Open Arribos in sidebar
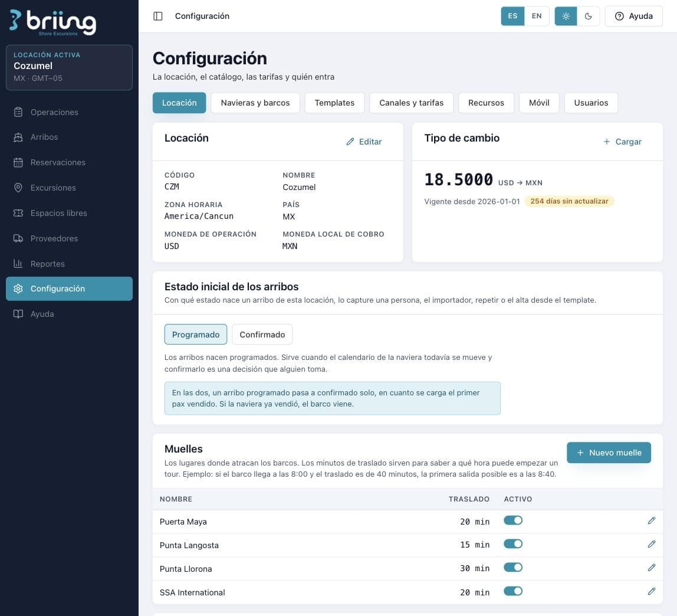 69,137
